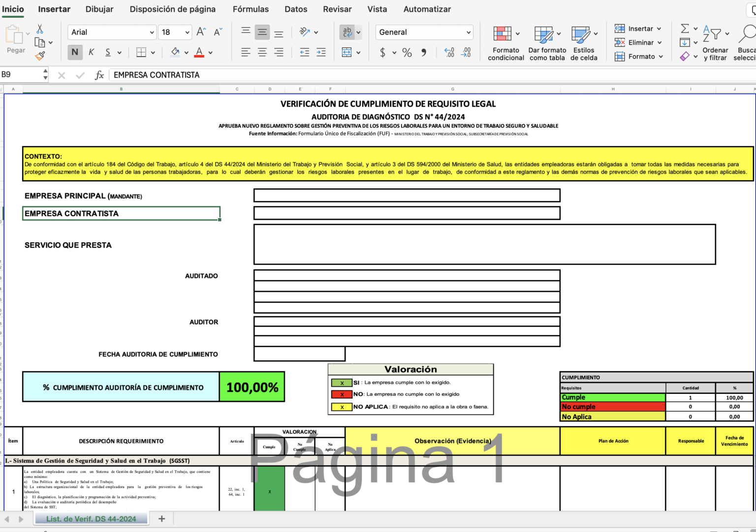Switch to the Fórmulas ribbon tab
Image resolution: width=756 pixels, height=532 pixels.
click(x=251, y=9)
